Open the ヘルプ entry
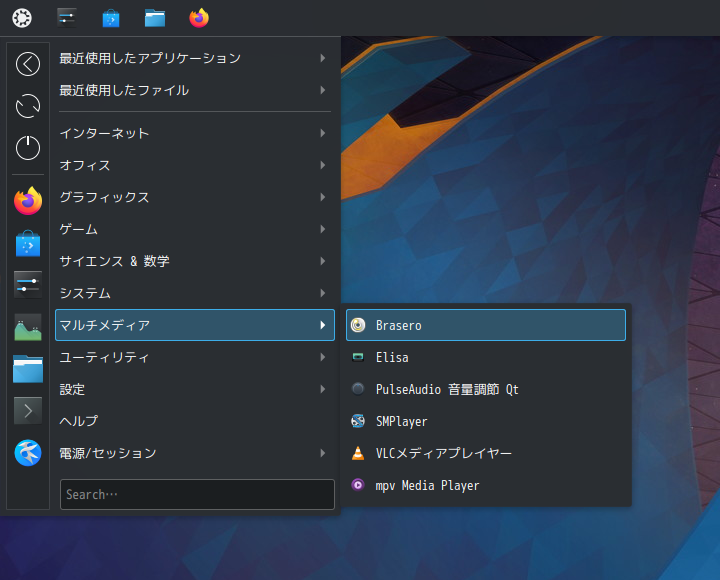720x580 pixels. click(x=195, y=421)
